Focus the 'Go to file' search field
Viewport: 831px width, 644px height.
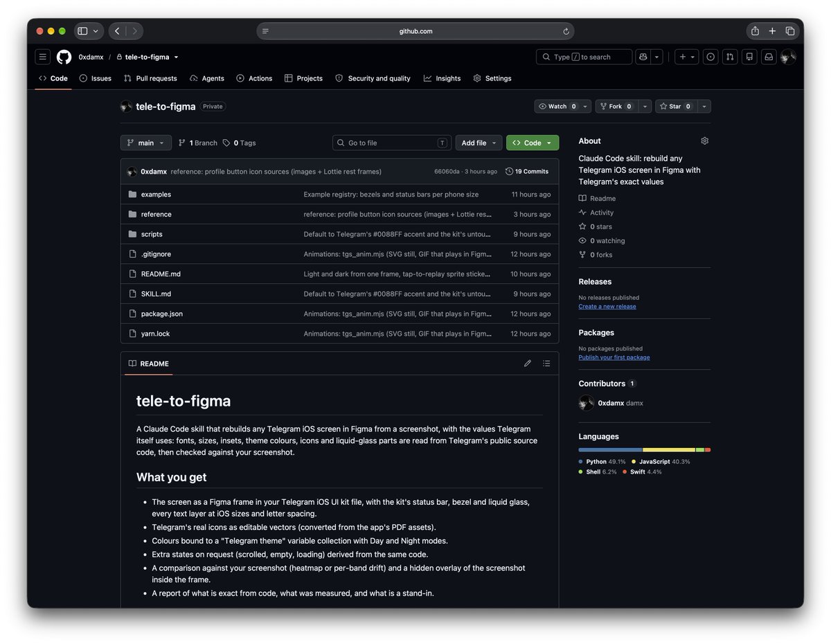pyautogui.click(x=392, y=143)
